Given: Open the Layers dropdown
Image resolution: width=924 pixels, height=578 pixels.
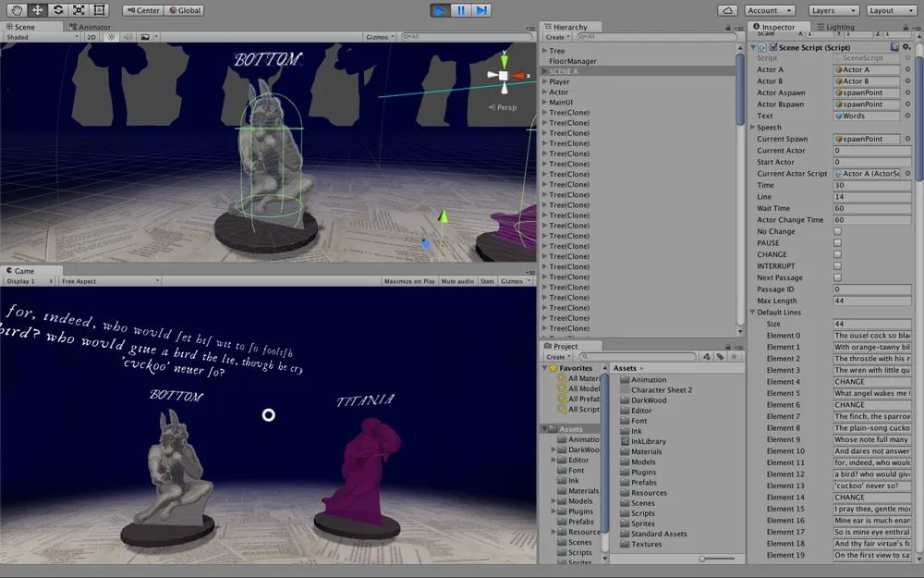Looking at the screenshot, I should point(833,10).
